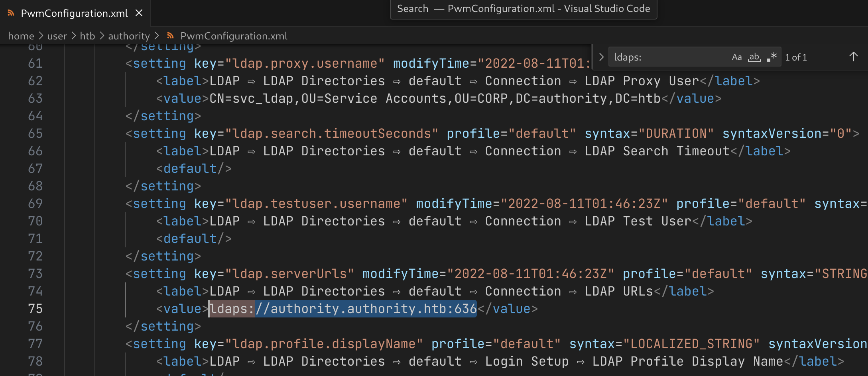The image size is (868, 376).
Task: Open the 'user' breadcrumb segment
Action: (57, 36)
